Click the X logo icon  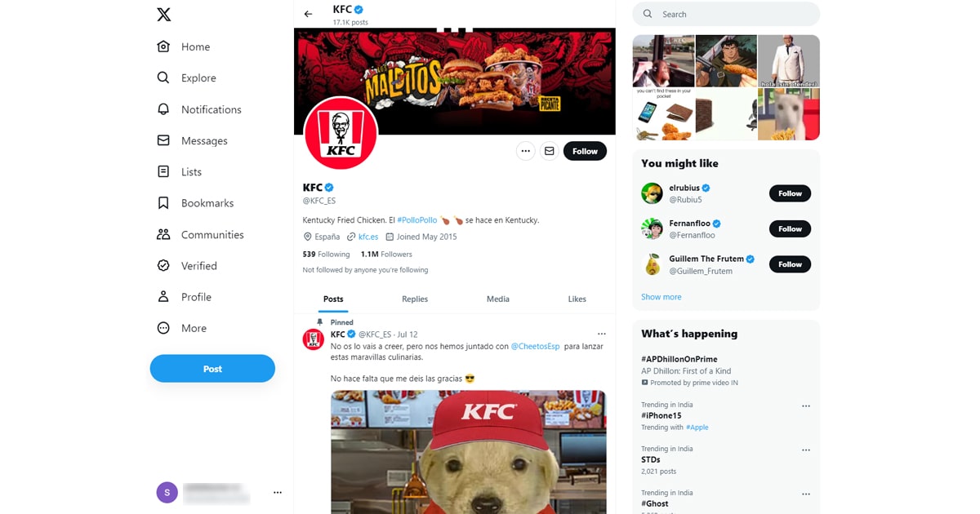(x=163, y=15)
